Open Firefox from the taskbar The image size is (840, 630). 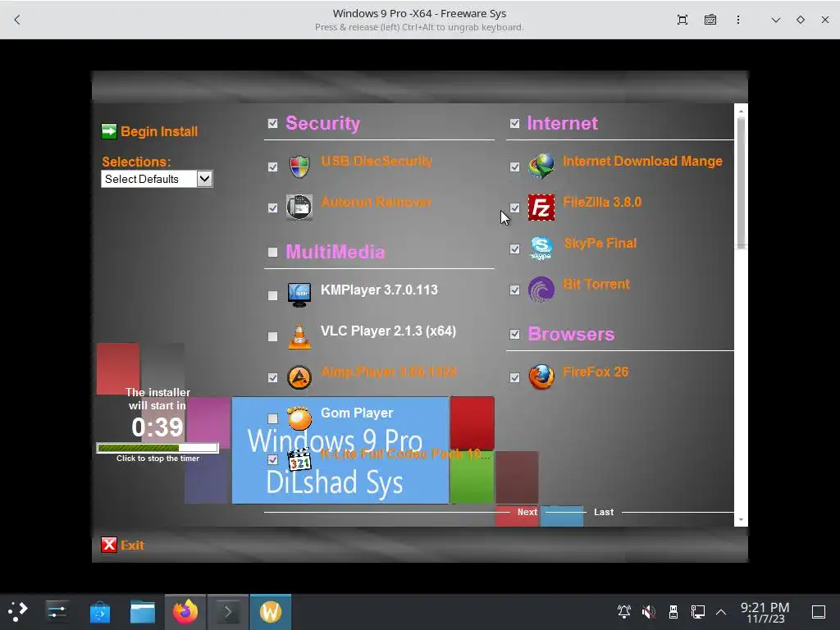point(185,612)
